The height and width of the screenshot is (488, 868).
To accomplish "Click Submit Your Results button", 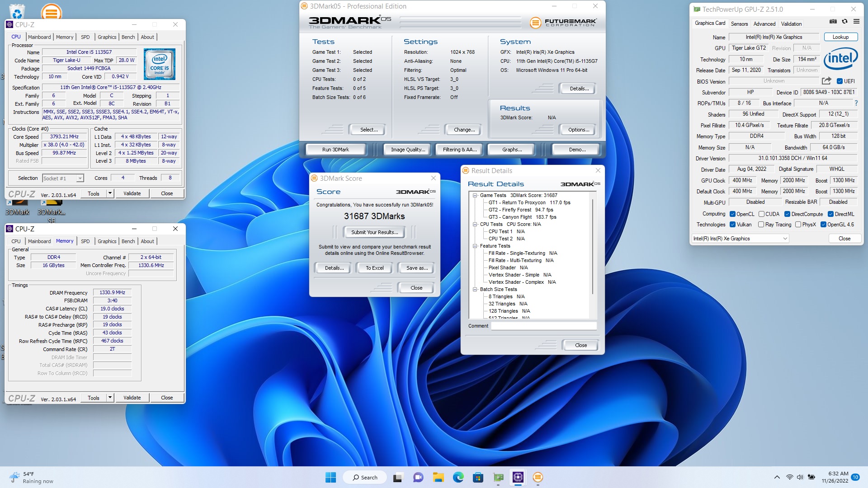I will pyautogui.click(x=374, y=232).
